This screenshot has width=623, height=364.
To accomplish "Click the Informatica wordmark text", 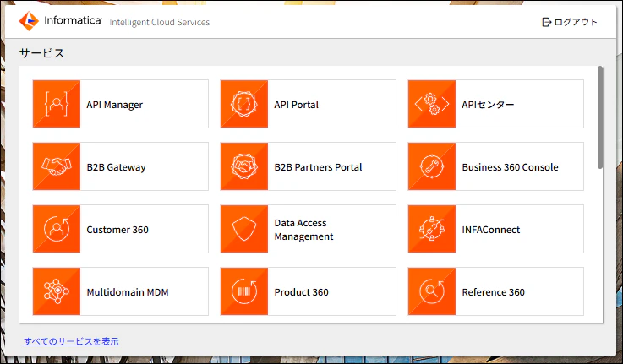I will [73, 20].
